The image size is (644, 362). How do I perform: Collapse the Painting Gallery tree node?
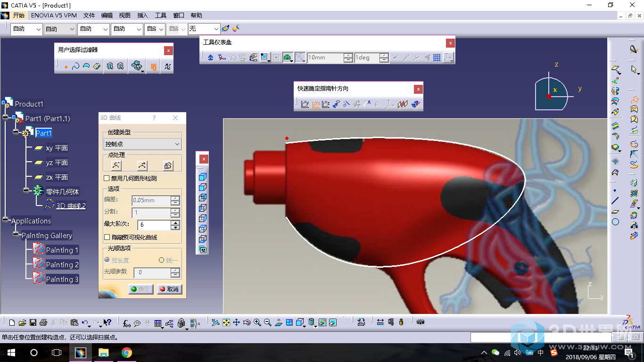pyautogui.click(x=16, y=235)
